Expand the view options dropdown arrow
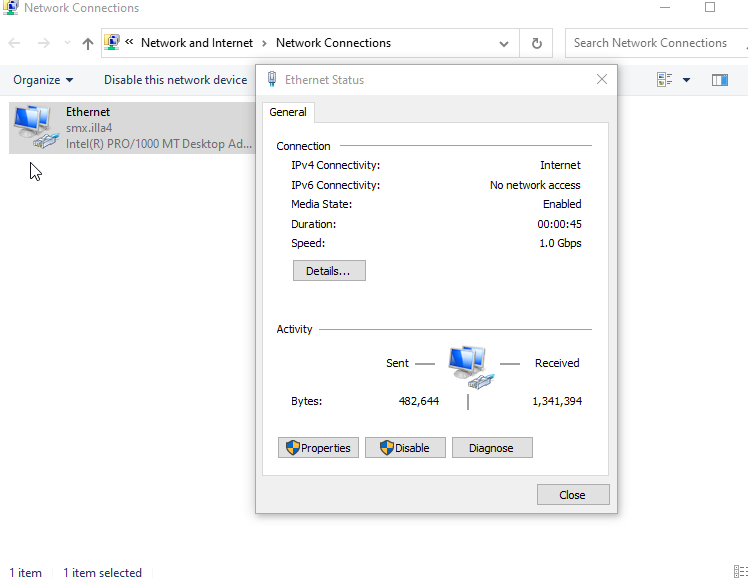748x578 pixels. 686,80
